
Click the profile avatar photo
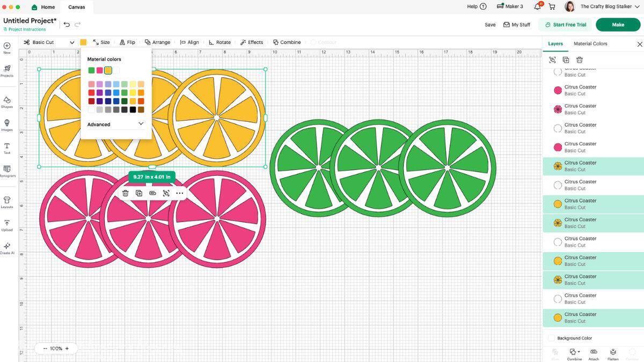pos(570,6)
